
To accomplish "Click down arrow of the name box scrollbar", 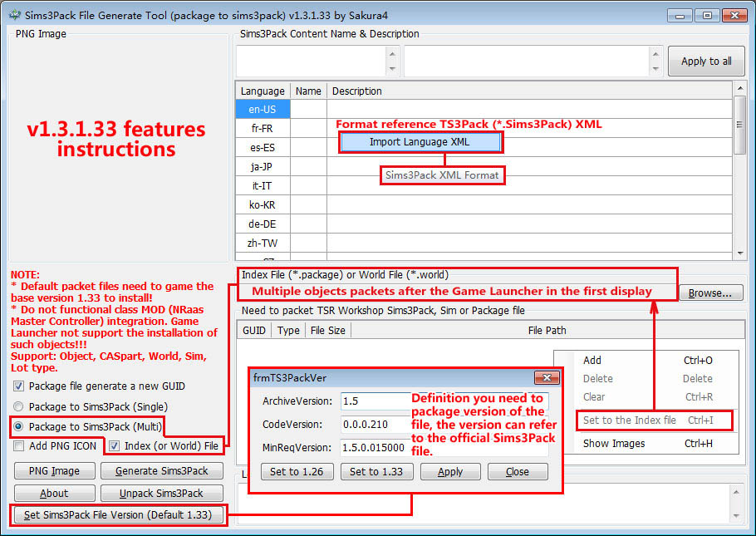I will [x=392, y=68].
